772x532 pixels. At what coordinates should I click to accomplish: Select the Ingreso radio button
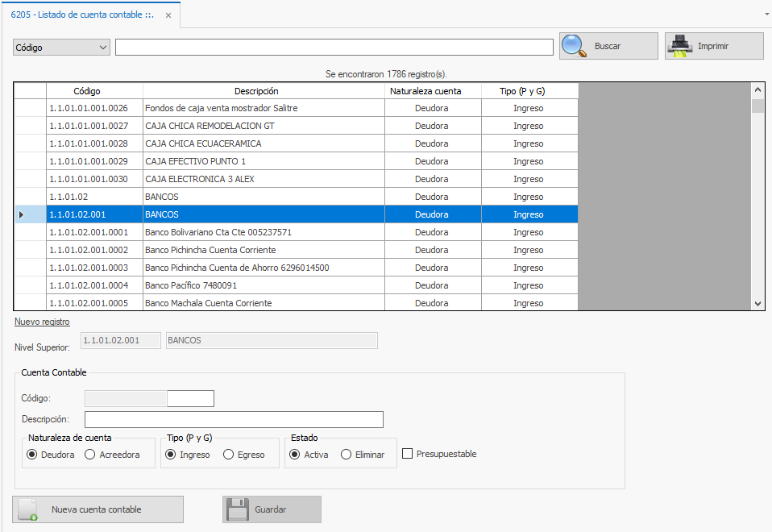tap(170, 454)
